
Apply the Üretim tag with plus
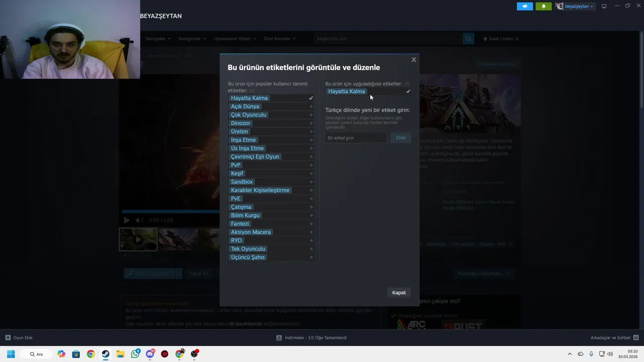(x=311, y=132)
